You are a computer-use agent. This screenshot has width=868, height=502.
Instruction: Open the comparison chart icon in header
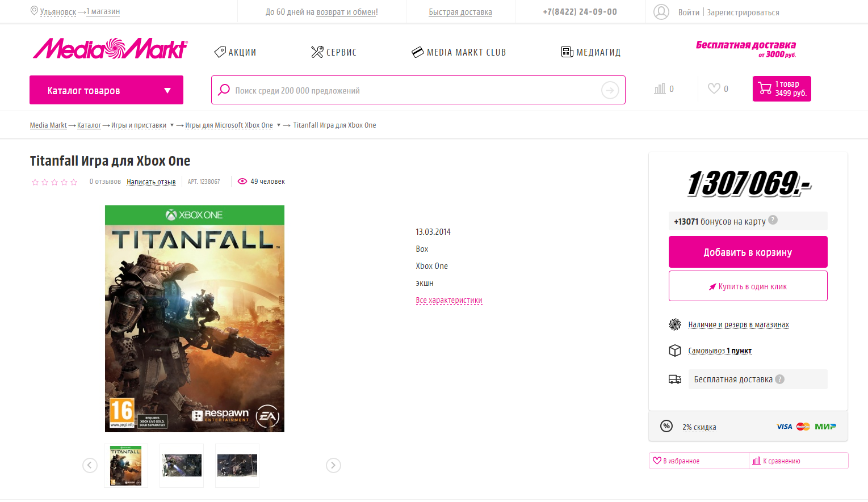[x=660, y=88]
